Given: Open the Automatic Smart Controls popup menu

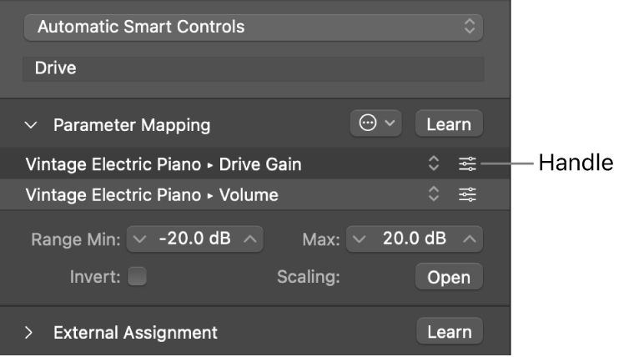Looking at the screenshot, I should tap(254, 27).
